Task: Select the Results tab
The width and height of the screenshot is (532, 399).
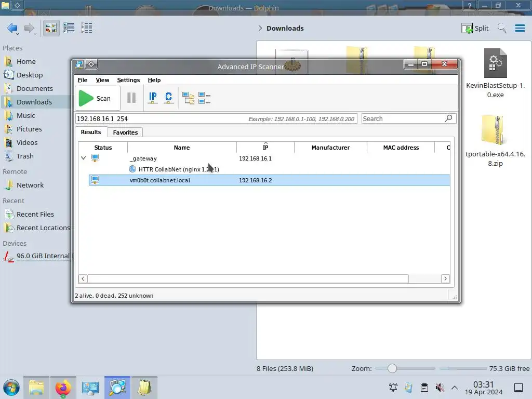Action: (91, 132)
